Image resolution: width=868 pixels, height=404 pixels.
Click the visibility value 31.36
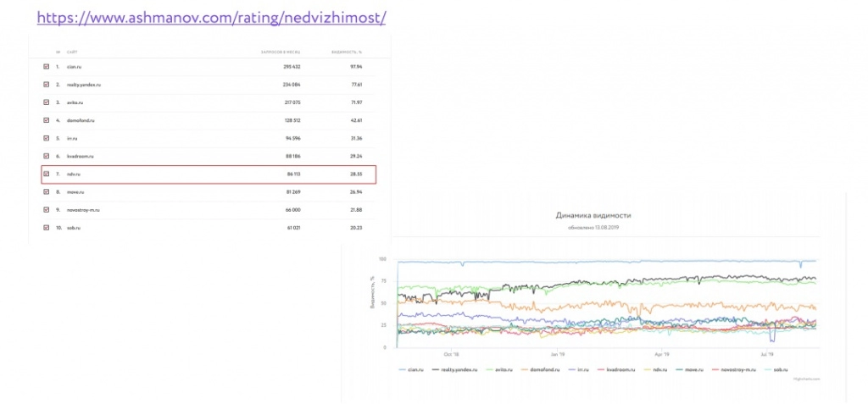click(x=355, y=138)
